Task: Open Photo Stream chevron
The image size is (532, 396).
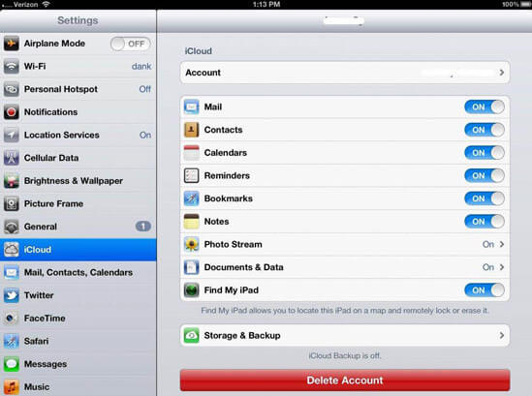Action: point(501,244)
